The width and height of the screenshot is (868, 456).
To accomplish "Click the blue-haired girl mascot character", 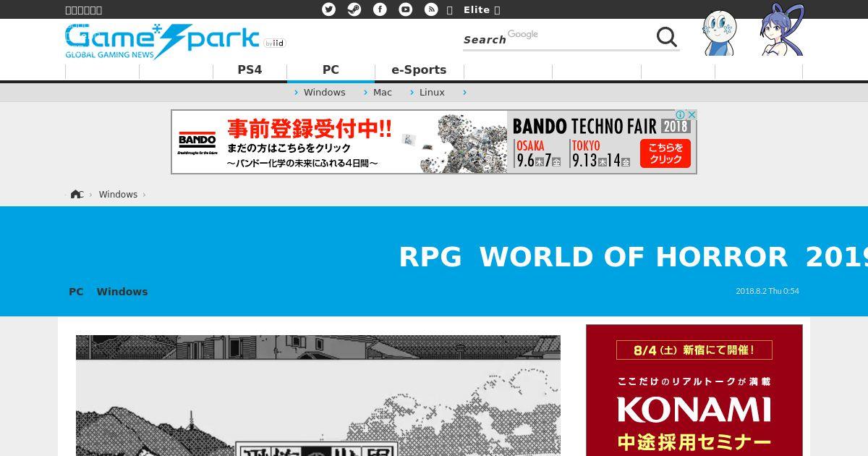I will (782, 30).
